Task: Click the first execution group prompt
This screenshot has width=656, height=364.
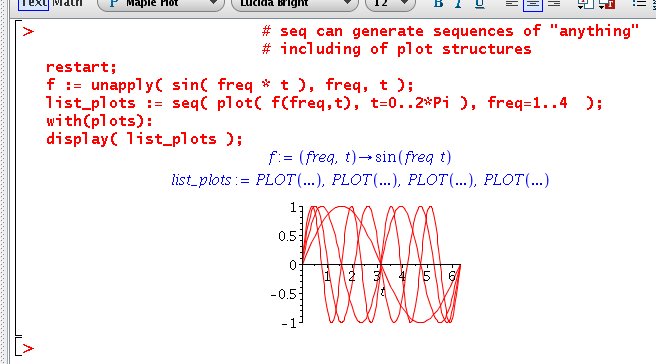Action: (28, 31)
